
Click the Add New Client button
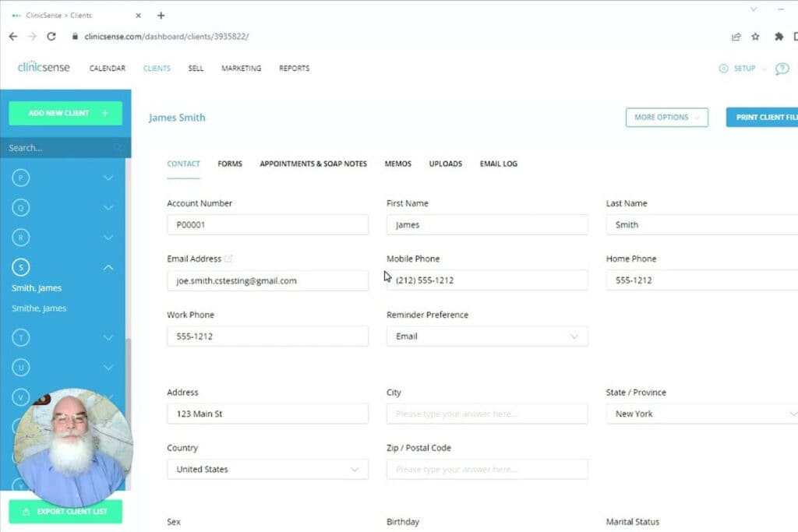65,113
